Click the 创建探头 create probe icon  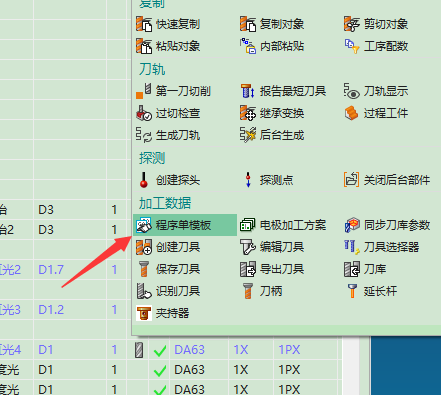tap(144, 180)
